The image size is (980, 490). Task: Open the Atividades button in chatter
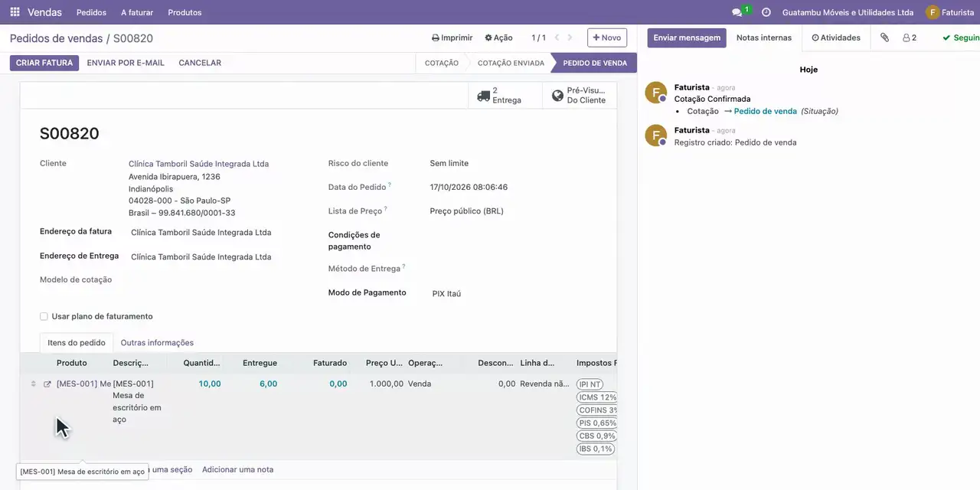[x=836, y=38]
